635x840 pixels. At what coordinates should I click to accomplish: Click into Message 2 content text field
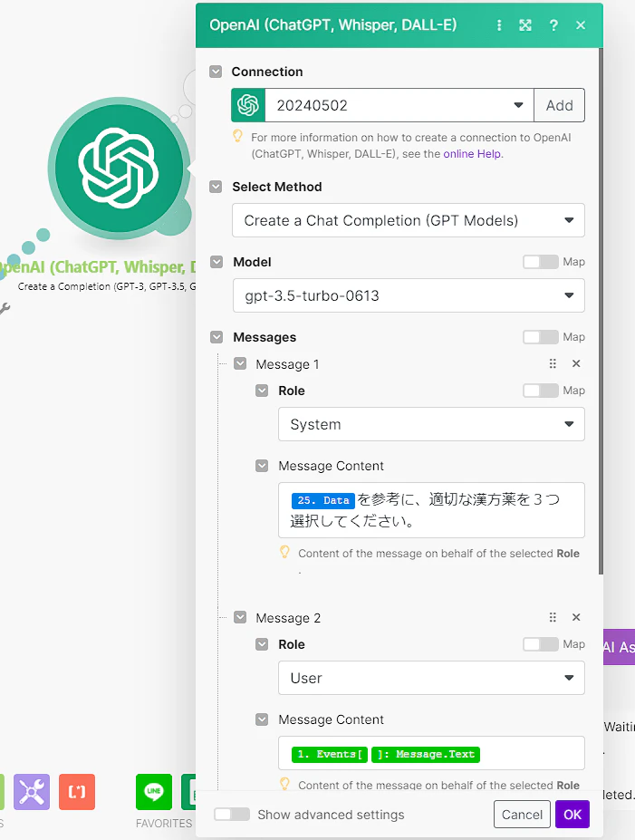[x=431, y=753]
